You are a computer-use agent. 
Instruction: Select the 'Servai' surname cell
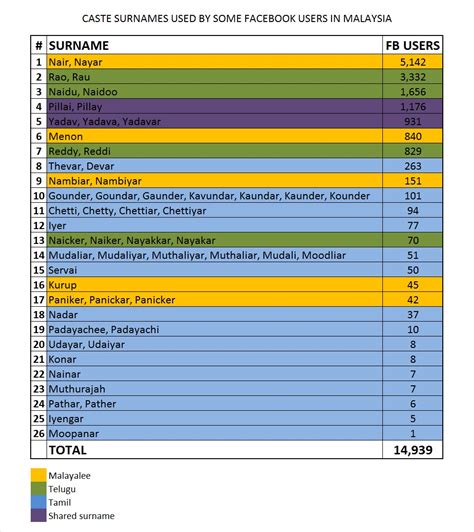click(214, 270)
